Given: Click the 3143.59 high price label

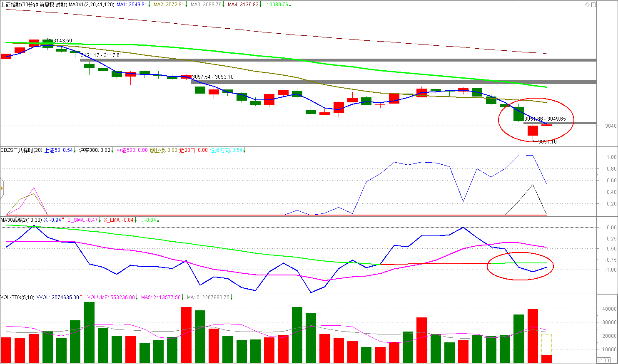Looking at the screenshot, I should pos(62,41).
